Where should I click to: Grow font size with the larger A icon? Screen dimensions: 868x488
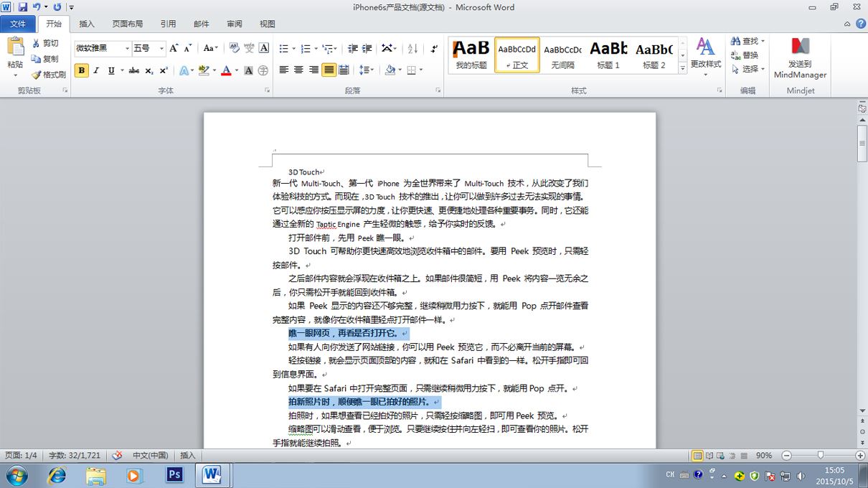pyautogui.click(x=174, y=48)
